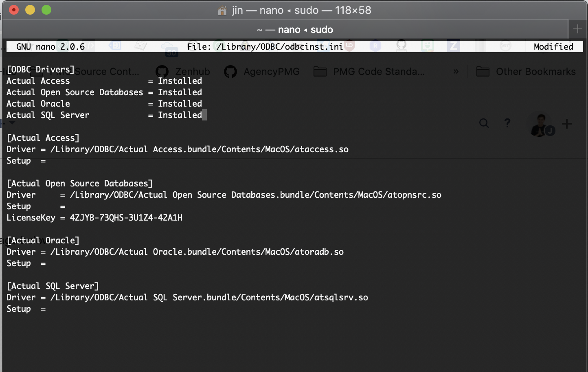Zoom the terminal with the green button
This screenshot has height=372, width=588.
tap(46, 10)
